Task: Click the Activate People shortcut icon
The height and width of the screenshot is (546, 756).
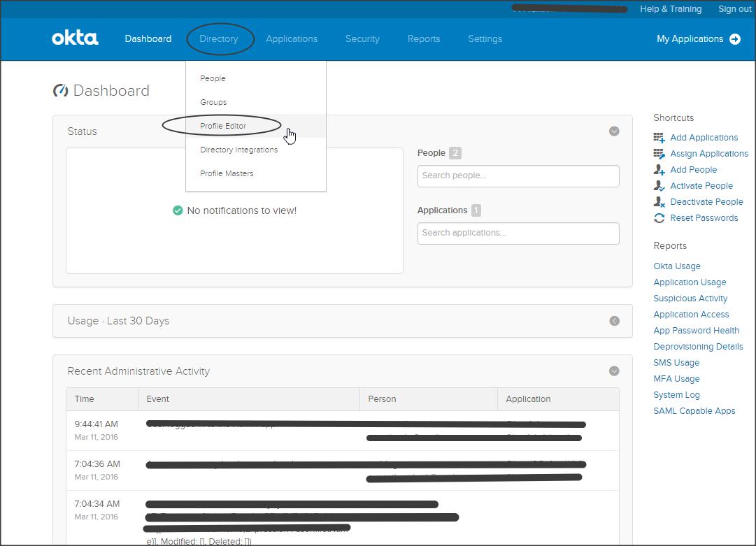Action: click(659, 185)
